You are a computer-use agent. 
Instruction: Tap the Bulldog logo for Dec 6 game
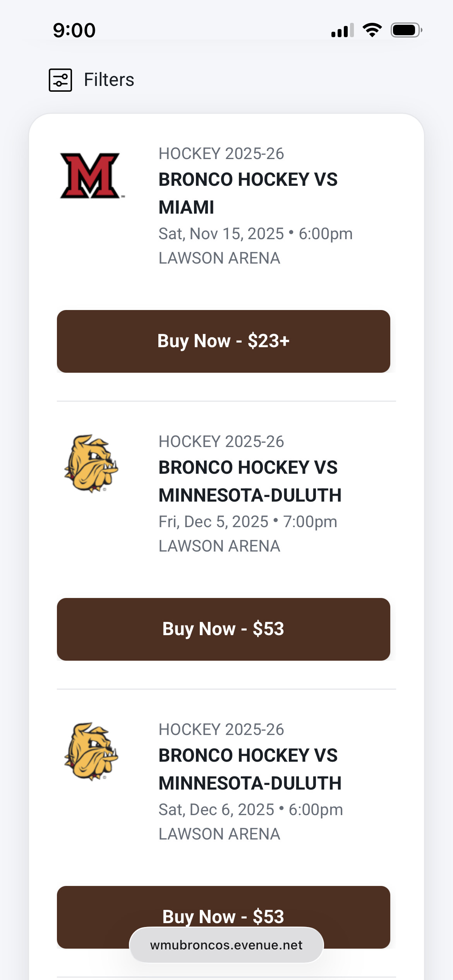91,751
